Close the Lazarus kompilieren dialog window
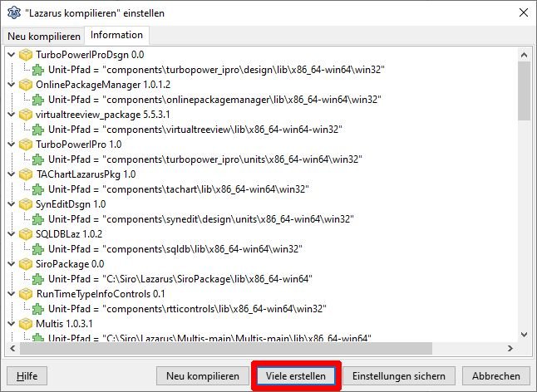Screen dimensions: 537x392 click(524, 13)
